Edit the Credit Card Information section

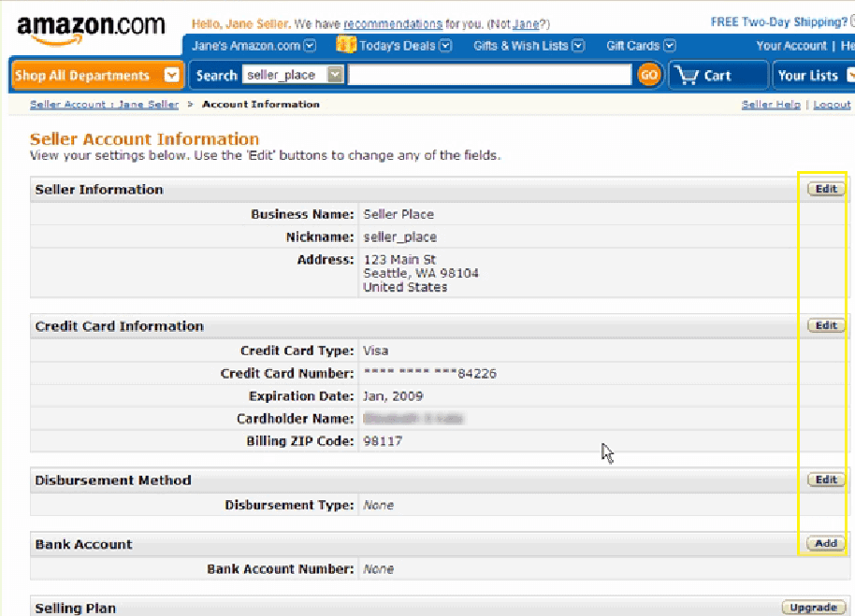(826, 325)
